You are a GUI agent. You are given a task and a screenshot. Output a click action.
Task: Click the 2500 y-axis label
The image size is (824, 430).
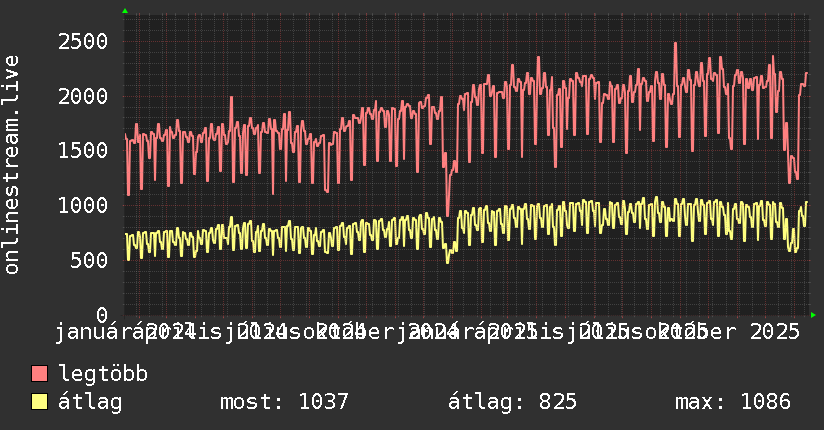coord(83,42)
